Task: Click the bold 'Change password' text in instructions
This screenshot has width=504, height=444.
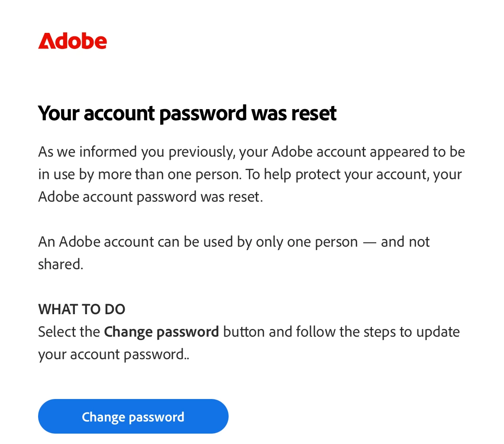Action: 162,332
